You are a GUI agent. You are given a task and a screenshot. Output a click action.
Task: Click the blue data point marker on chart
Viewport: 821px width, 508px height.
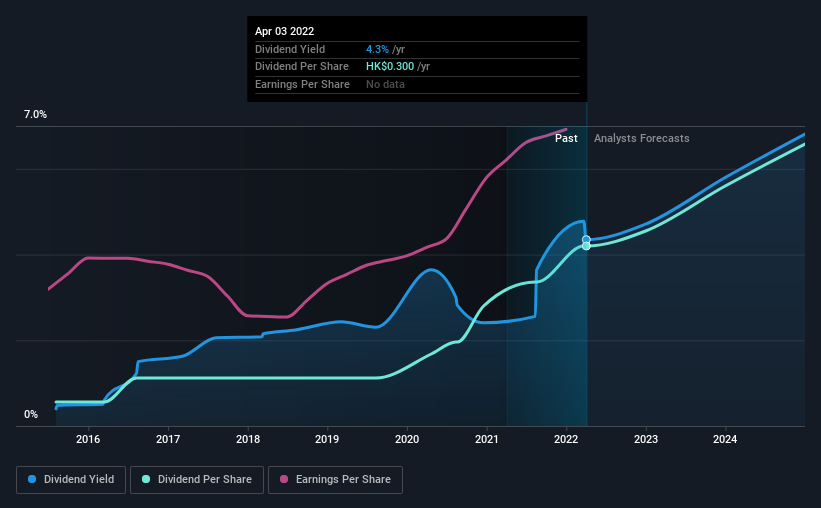coord(586,239)
